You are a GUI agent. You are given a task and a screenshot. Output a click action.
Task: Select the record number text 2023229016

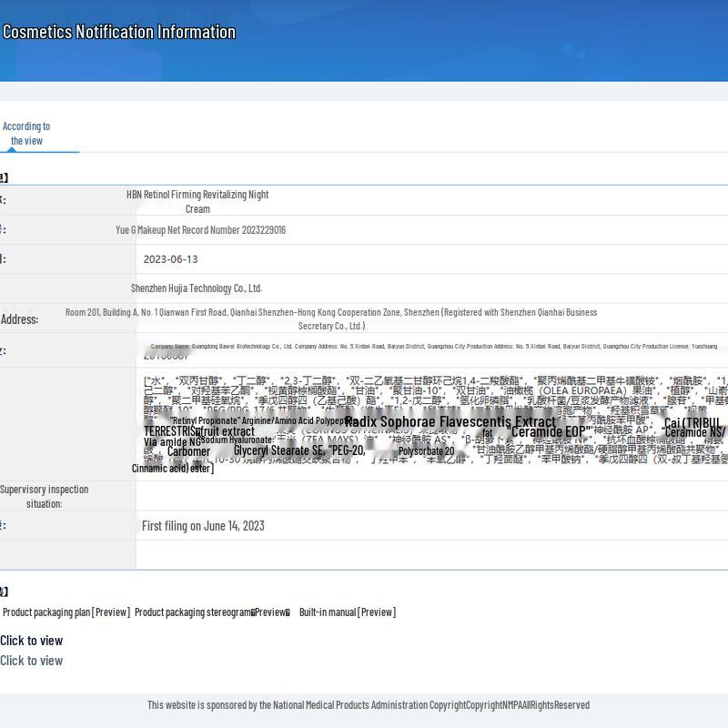point(200,230)
